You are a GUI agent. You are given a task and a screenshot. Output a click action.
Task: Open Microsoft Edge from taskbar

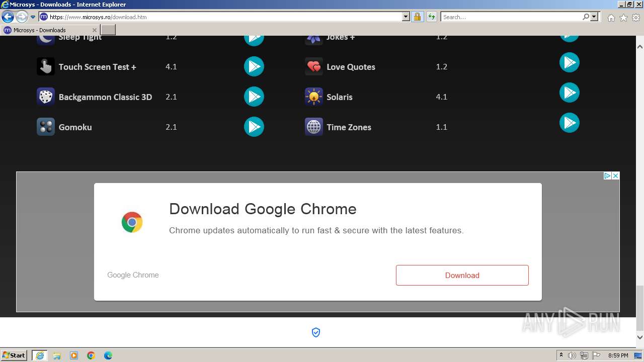[x=108, y=355]
